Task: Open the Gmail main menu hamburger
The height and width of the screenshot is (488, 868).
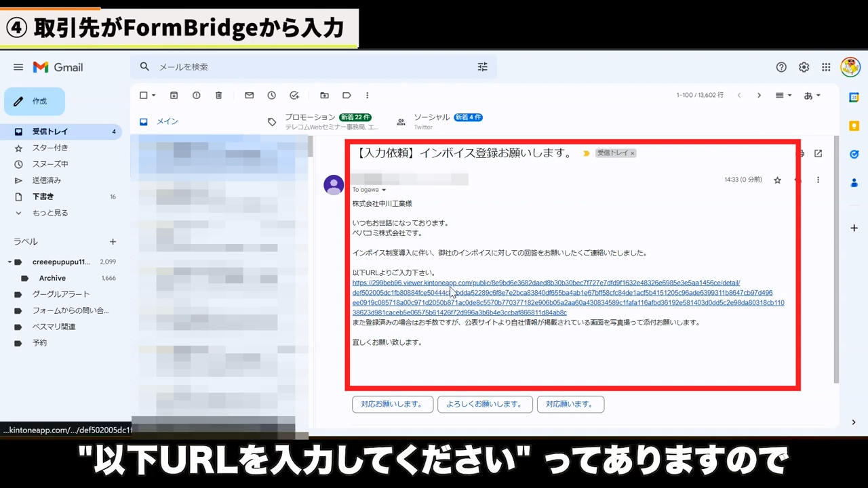Action: click(x=18, y=67)
